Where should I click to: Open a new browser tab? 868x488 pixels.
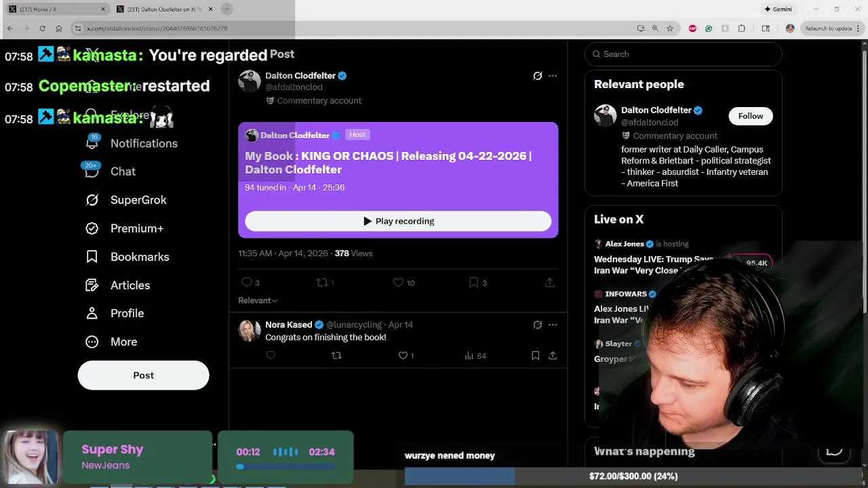[227, 9]
